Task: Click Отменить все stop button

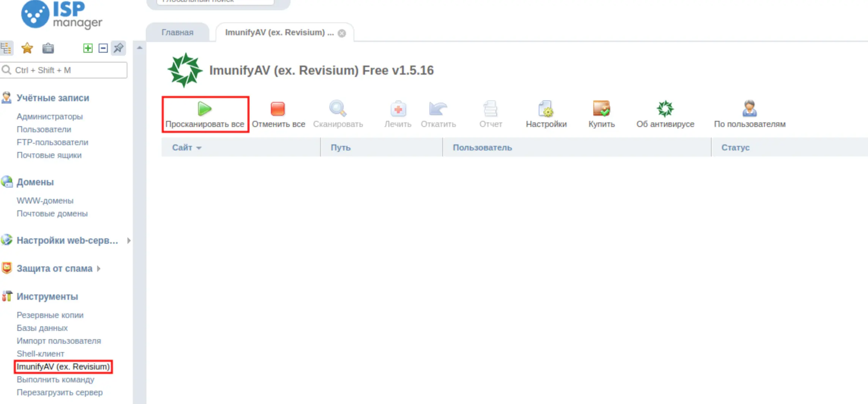Action: (278, 114)
